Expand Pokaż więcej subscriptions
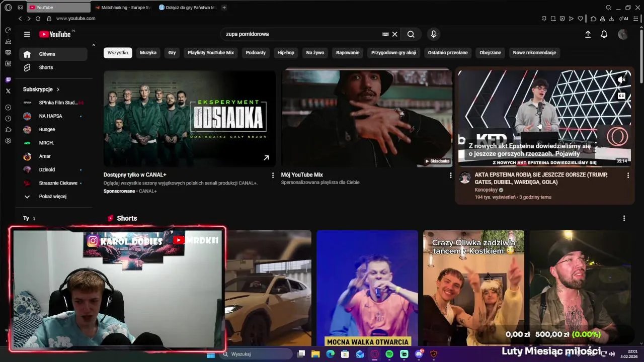The image size is (644, 362). coord(52,197)
